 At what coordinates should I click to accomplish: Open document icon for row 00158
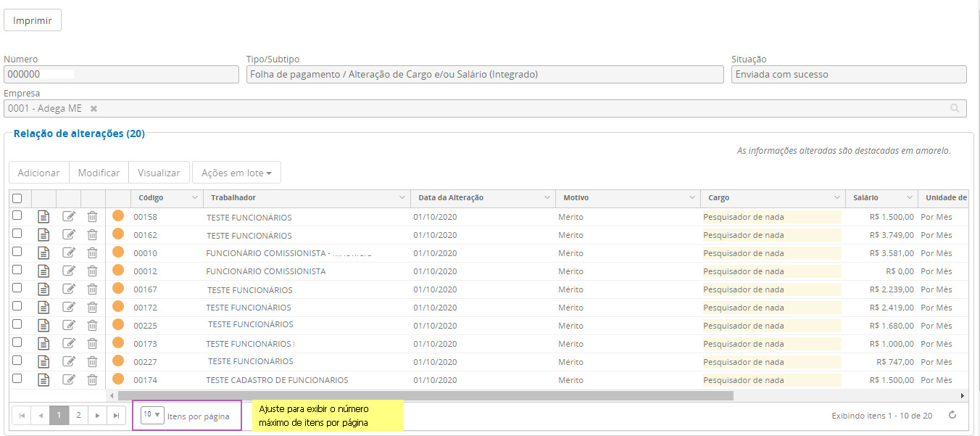pyautogui.click(x=43, y=215)
